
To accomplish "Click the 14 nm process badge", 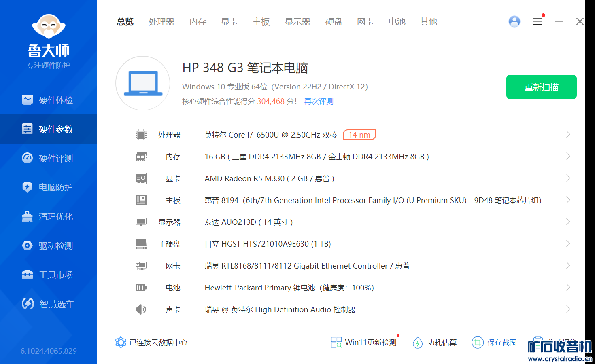I will [x=359, y=135].
